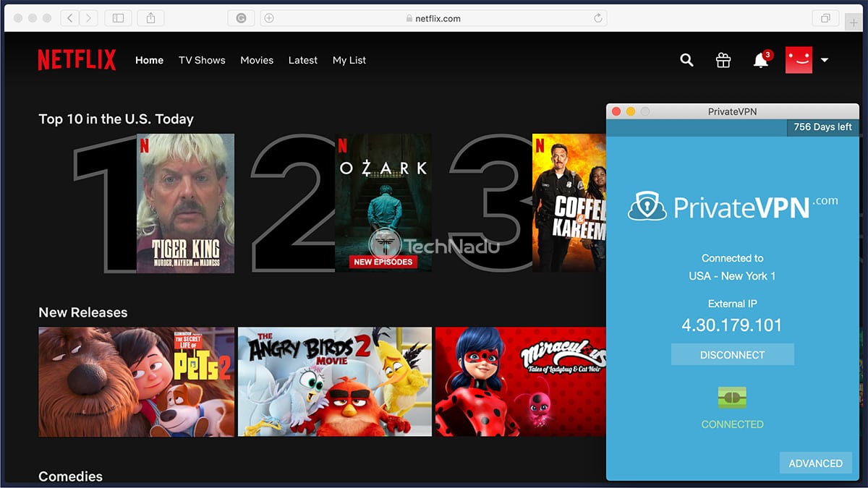868x488 pixels.
Task: Open the My List menu item
Action: (x=349, y=61)
